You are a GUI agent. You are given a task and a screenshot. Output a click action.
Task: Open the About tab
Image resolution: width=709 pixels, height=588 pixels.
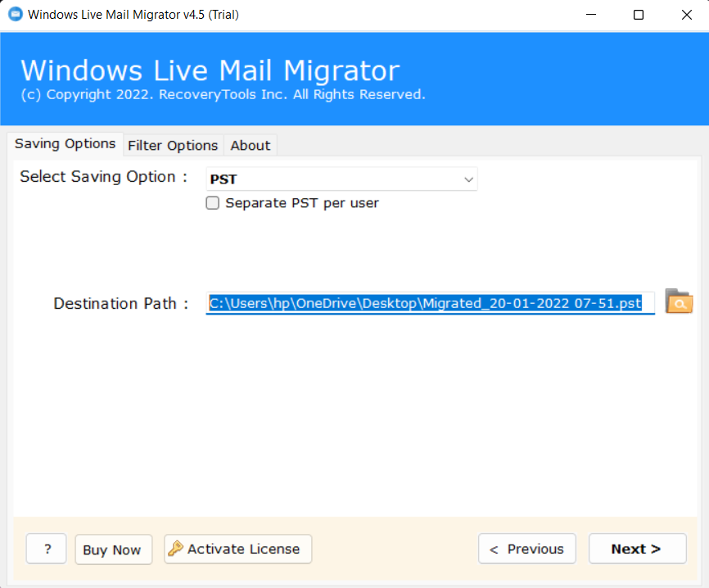pyautogui.click(x=251, y=146)
